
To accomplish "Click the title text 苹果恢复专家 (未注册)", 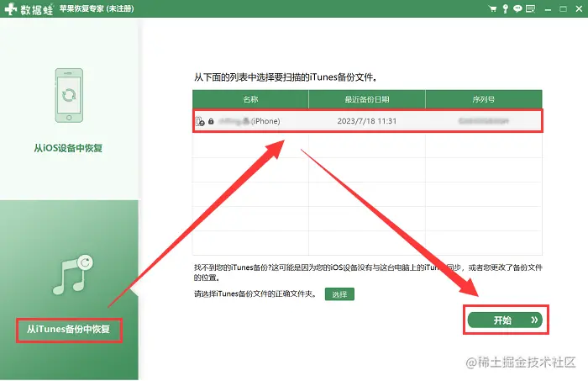I will click(97, 8).
